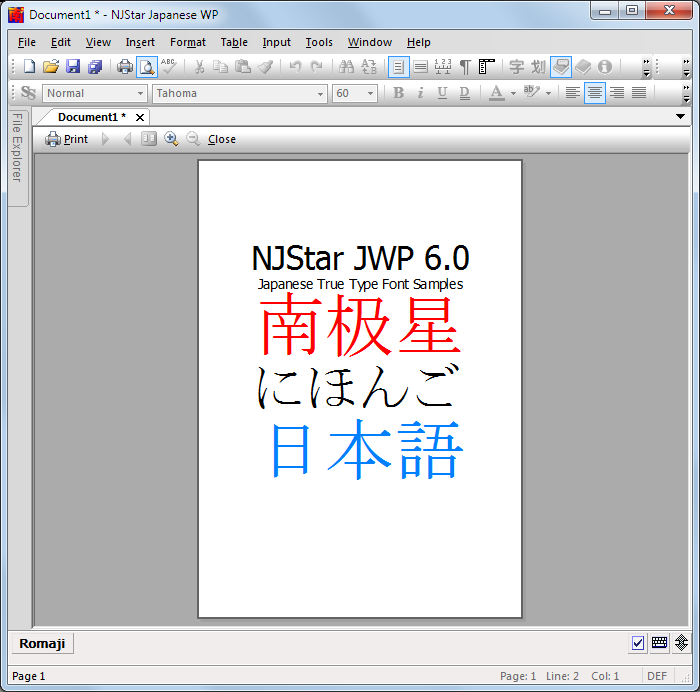Open a file using folder icon
The width and height of the screenshot is (700, 692).
(x=51, y=67)
